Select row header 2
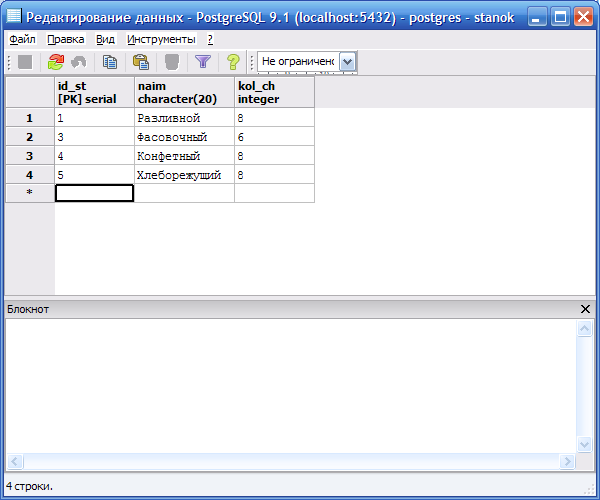600x500 pixels. pos(30,137)
